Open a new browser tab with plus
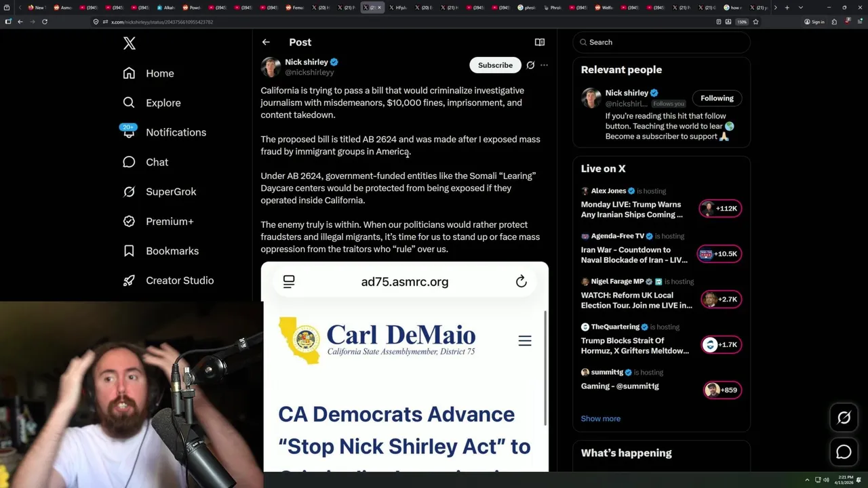This screenshot has height=488, width=868. click(787, 7)
